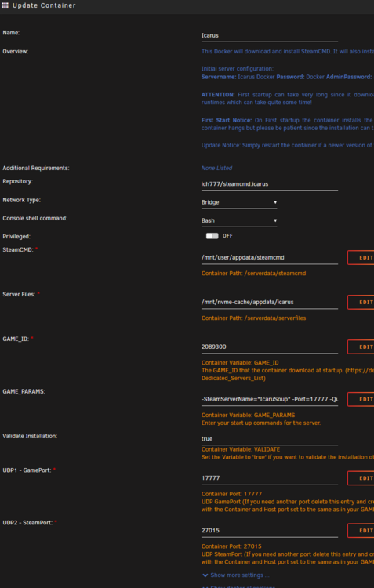Viewport: 374px width, 588px height.
Task: Edit the GAME_PARAMS variable
Action: [x=361, y=399]
